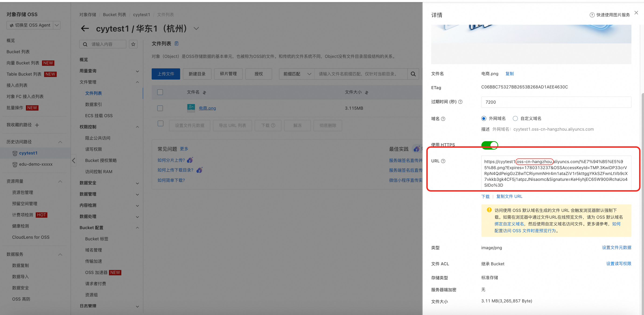Open 数据索引 menu item
Screen dimensions: 644x315
click(94, 105)
